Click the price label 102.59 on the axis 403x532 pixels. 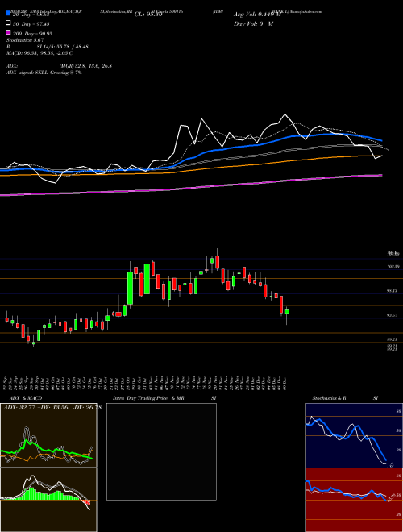pos(393,267)
